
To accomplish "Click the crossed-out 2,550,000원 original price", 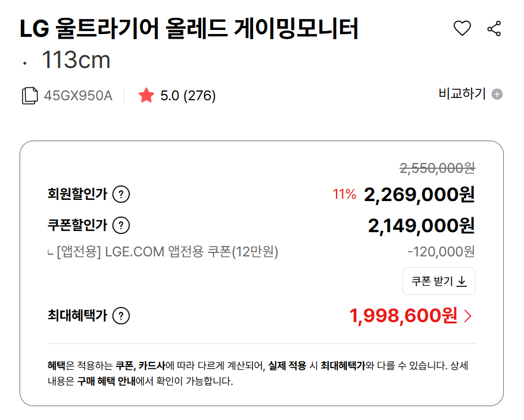I will [438, 168].
